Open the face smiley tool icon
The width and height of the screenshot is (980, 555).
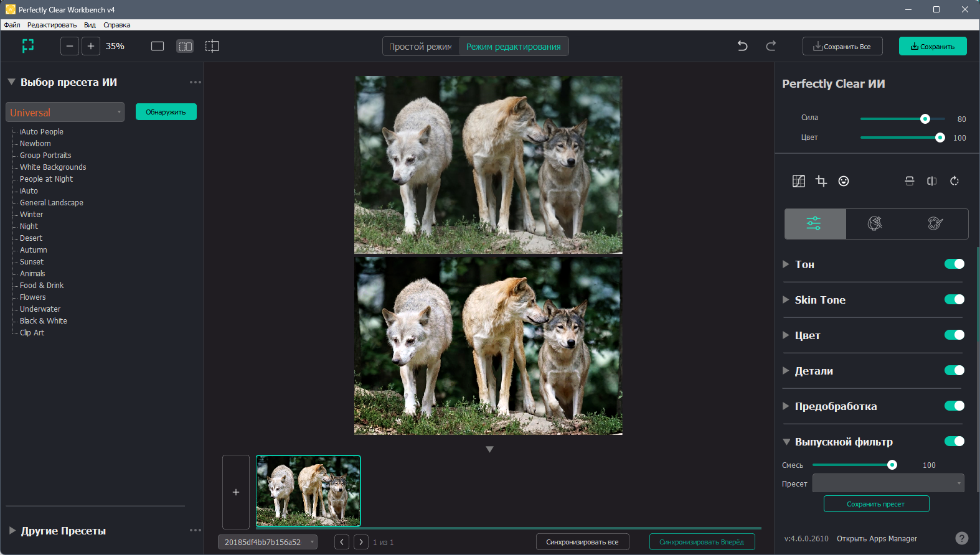[x=844, y=181]
